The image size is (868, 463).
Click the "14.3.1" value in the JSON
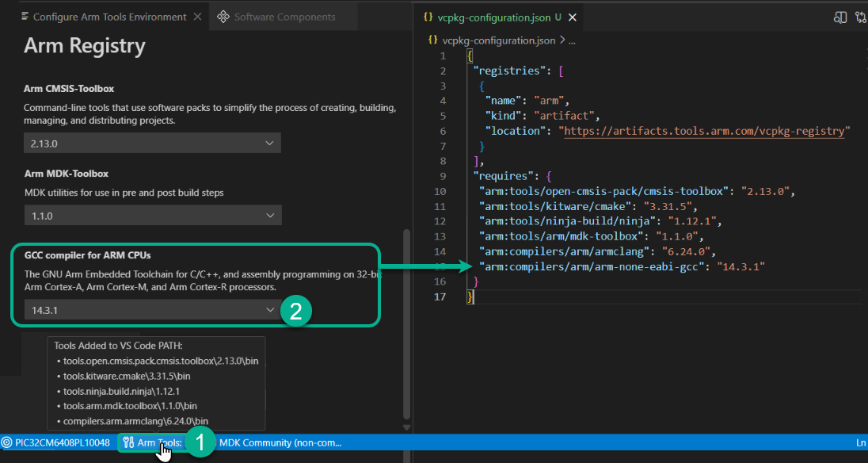click(740, 266)
